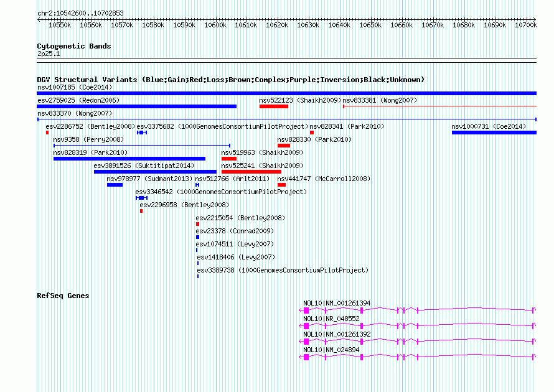Open the NOL10|NM_001261392 transcript label
This screenshot has width=554, height=392.
(337, 334)
